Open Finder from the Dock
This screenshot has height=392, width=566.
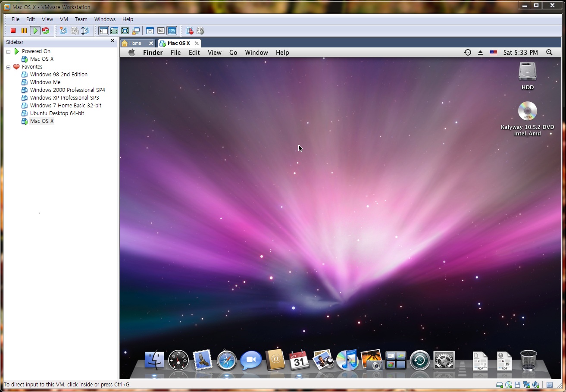pyautogui.click(x=154, y=360)
